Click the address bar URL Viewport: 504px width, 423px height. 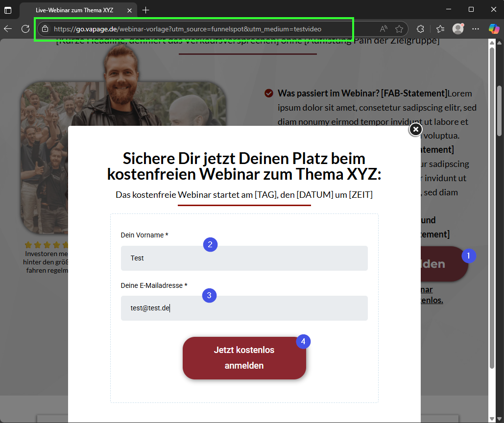pos(188,29)
